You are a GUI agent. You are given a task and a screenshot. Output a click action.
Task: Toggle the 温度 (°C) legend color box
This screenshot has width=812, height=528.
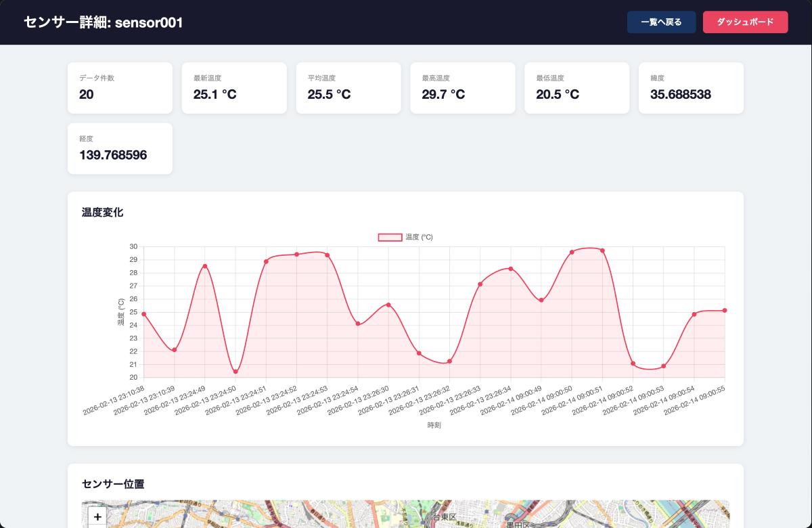390,238
